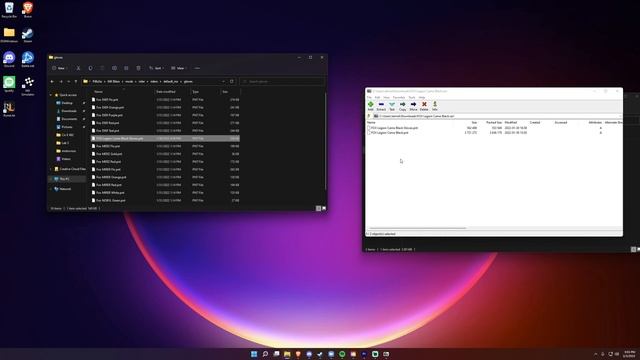Select the Battle.net desktop shortcut
This screenshot has width=640, height=360.
(x=27, y=60)
